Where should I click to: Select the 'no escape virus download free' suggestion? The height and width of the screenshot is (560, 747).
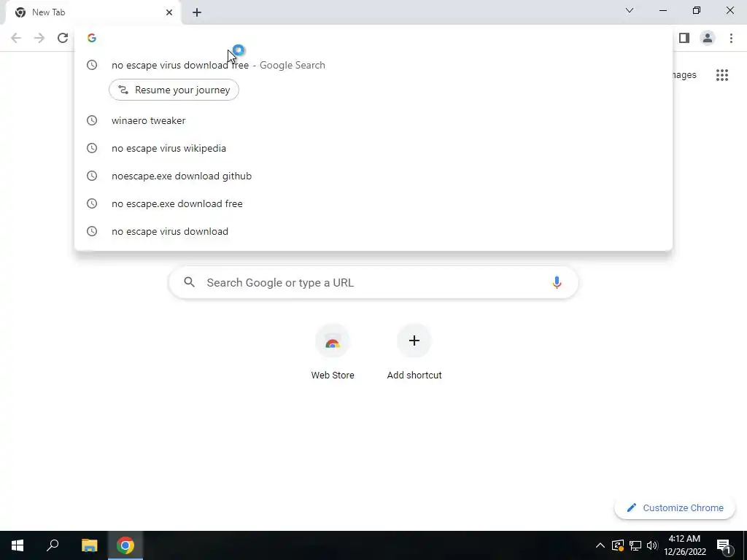click(x=373, y=65)
